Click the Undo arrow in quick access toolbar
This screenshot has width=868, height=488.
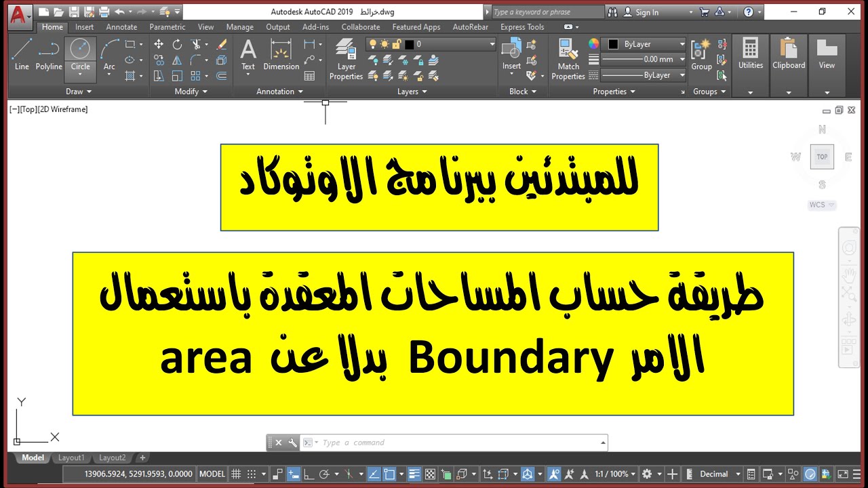click(120, 12)
